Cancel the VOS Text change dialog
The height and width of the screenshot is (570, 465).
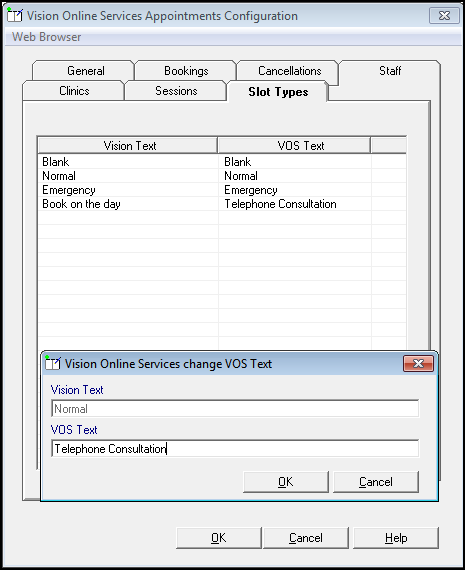pos(376,482)
